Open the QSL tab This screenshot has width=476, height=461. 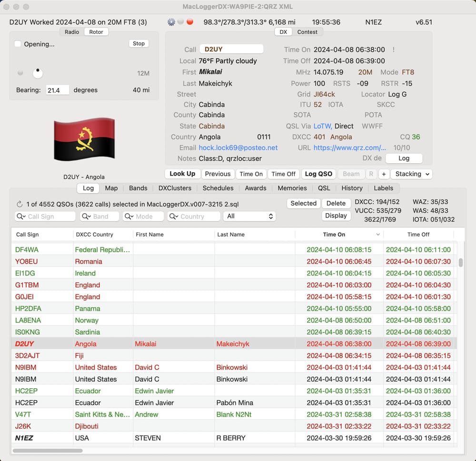324,188
